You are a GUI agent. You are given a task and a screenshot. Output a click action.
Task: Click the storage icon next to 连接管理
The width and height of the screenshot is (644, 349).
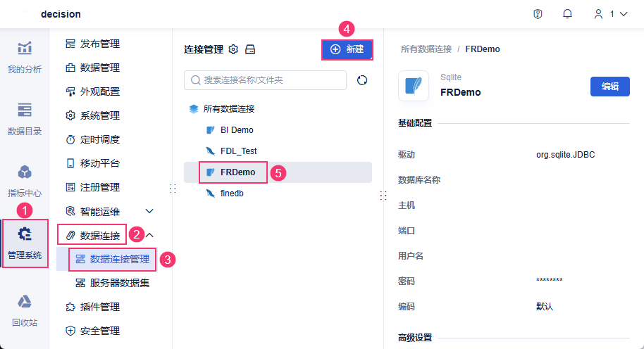click(x=249, y=49)
